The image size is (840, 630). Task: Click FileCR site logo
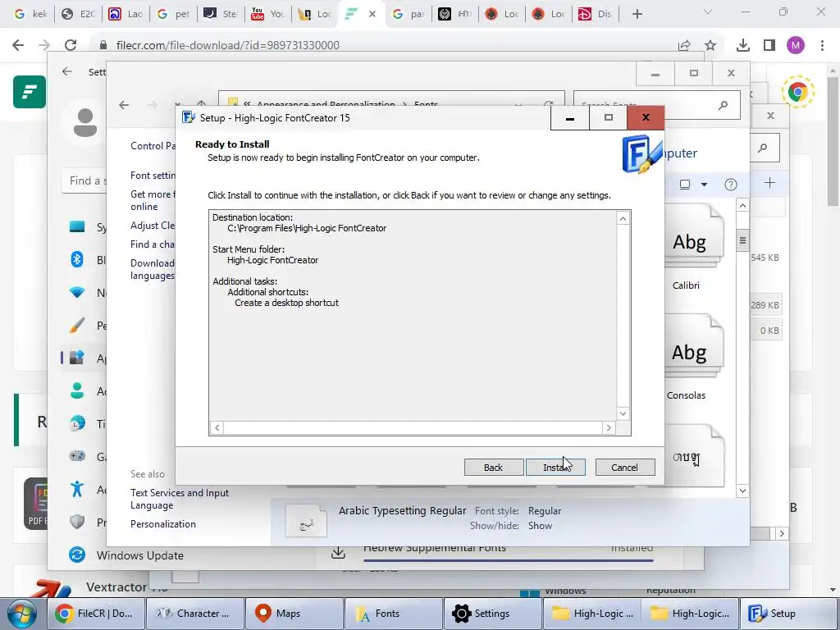[x=30, y=92]
